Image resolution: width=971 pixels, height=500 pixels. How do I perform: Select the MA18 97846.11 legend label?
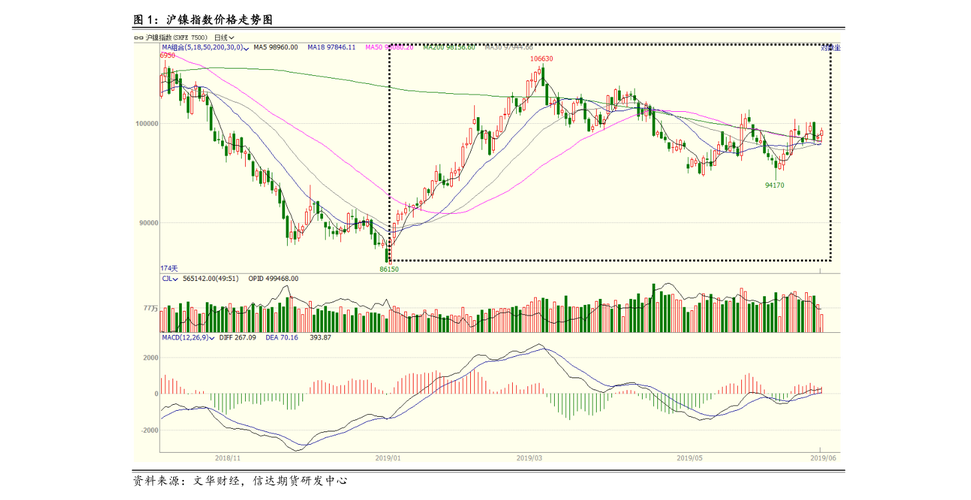click(332, 47)
